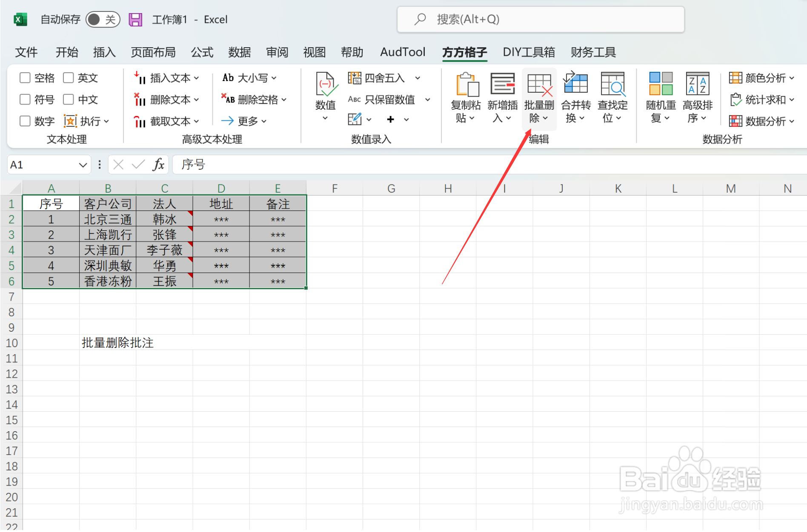
Task: Expand the 执行 dropdown arrow
Action: [x=106, y=122]
